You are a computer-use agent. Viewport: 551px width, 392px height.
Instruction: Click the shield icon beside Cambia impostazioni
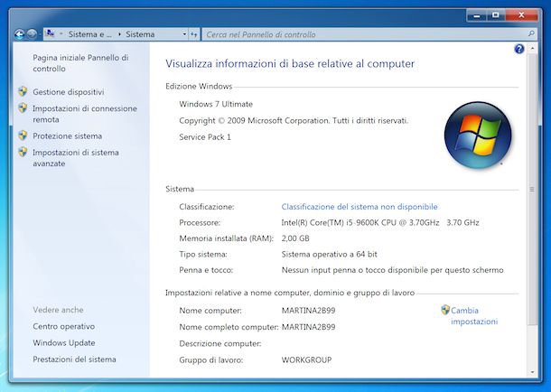[x=445, y=310]
